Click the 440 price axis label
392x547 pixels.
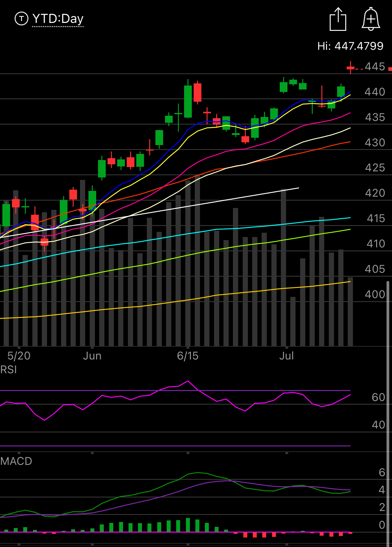[375, 92]
